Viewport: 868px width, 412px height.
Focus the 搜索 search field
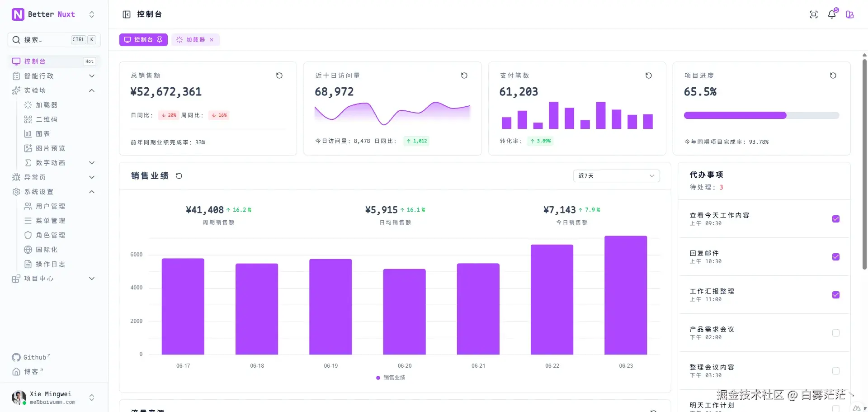[x=54, y=40]
